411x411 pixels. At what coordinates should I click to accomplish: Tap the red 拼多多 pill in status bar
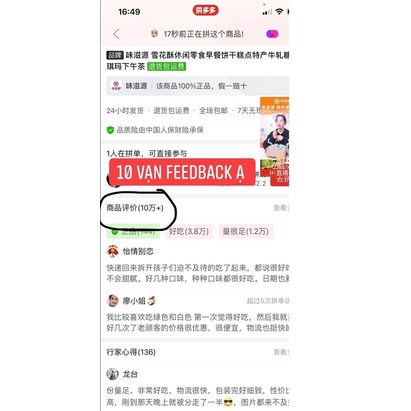[x=205, y=10]
